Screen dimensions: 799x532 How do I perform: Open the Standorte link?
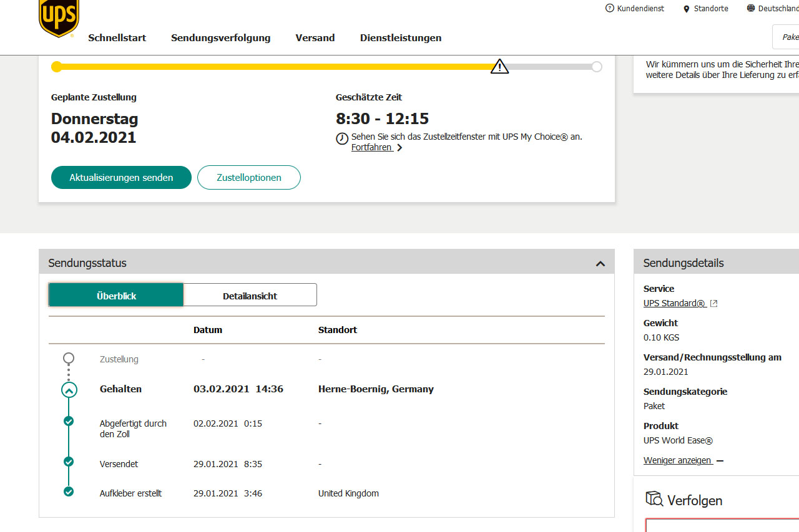click(711, 9)
